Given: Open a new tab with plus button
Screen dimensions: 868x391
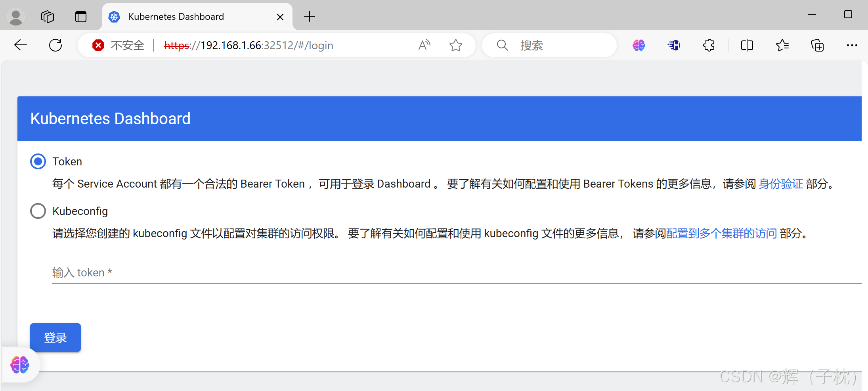Looking at the screenshot, I should coord(310,17).
